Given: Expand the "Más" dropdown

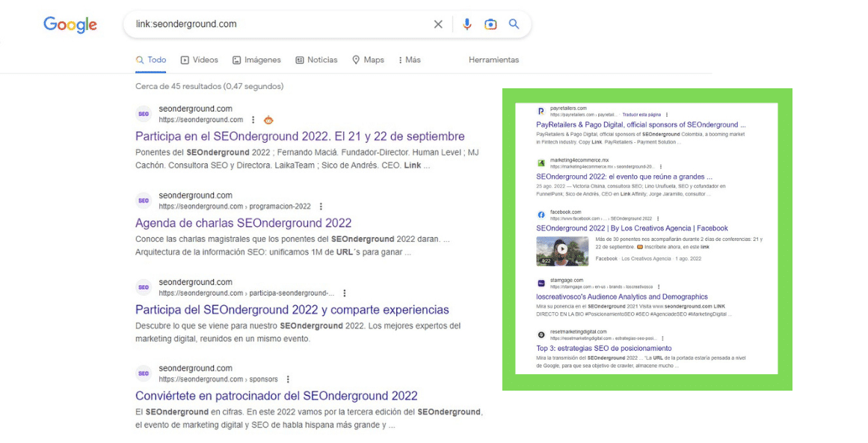Looking at the screenshot, I should tap(410, 59).
